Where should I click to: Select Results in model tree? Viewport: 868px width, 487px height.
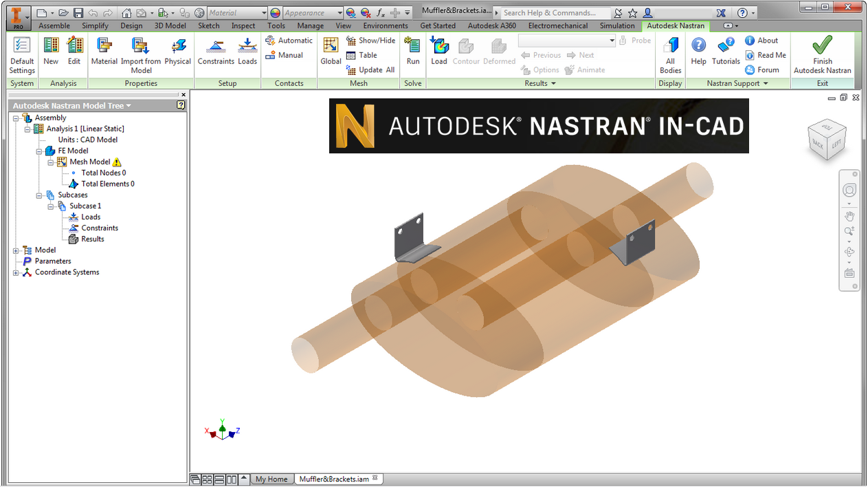tap(93, 239)
